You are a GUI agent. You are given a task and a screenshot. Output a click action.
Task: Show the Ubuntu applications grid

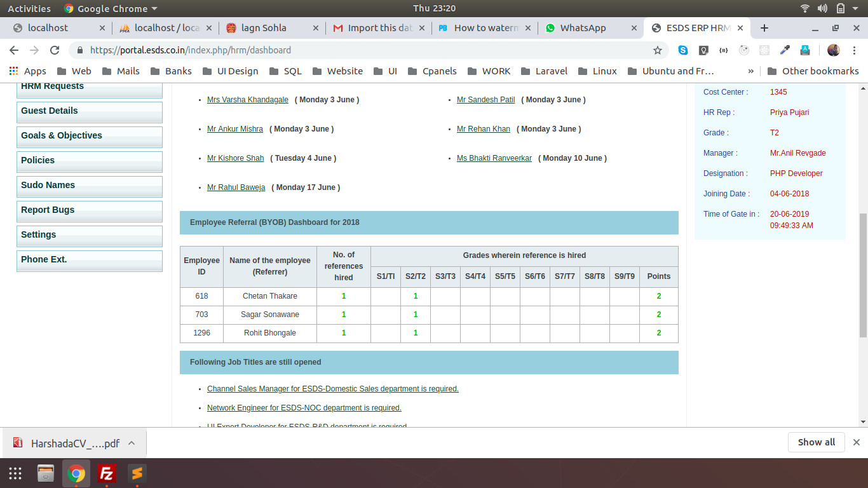tap(15, 473)
